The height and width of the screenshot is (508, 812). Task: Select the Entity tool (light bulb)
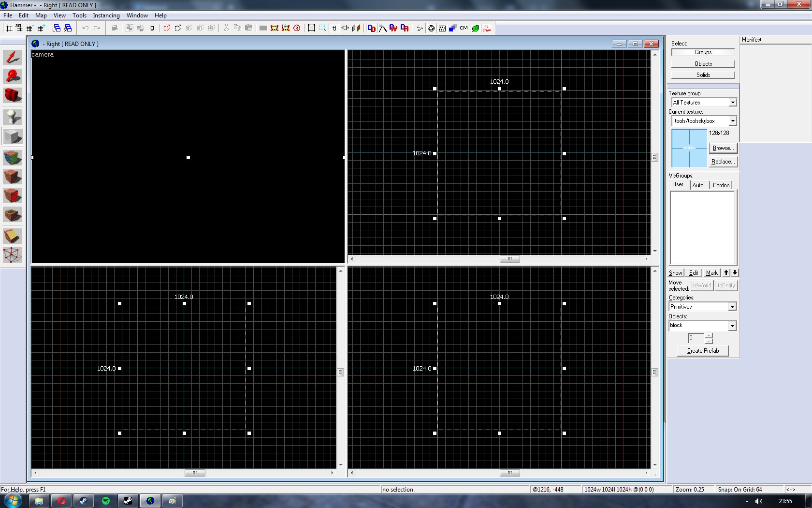coord(13,117)
